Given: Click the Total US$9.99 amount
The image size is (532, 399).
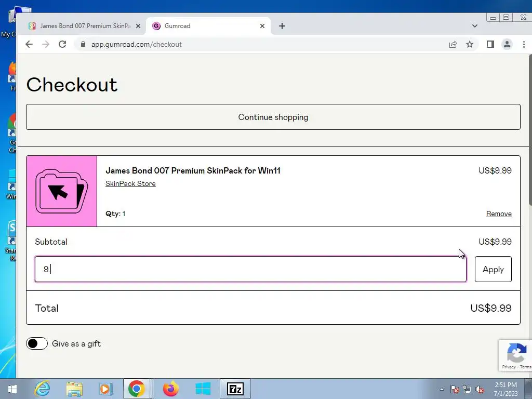Looking at the screenshot, I should 491,308.
